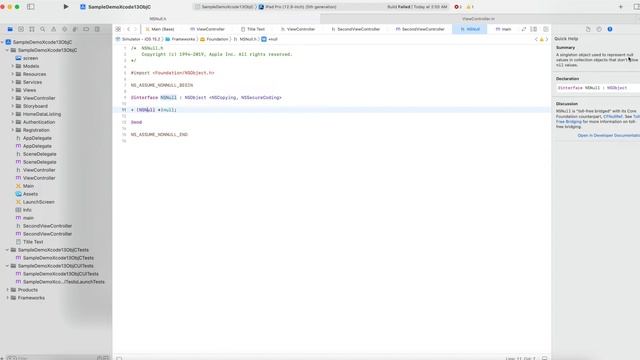The width and height of the screenshot is (640, 360).
Task: Open the Find navigator magnifier
Action: tap(42, 29)
